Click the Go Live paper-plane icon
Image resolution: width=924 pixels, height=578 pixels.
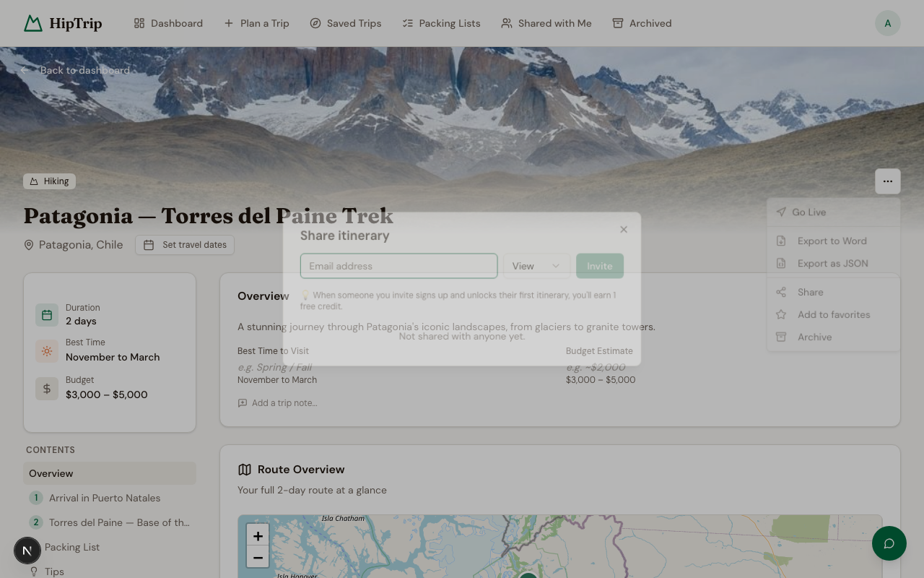coord(781,212)
